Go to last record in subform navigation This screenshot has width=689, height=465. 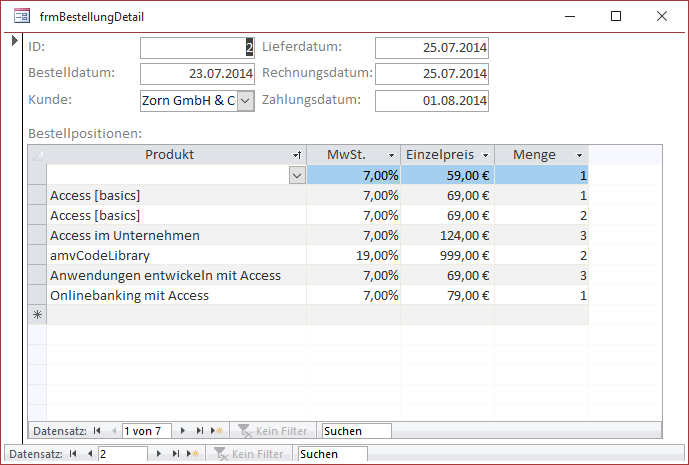coord(200,431)
